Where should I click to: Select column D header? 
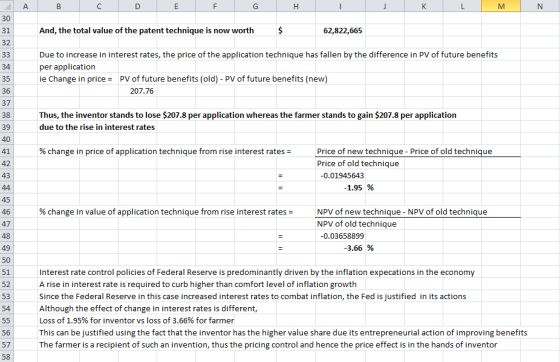click(x=138, y=6)
